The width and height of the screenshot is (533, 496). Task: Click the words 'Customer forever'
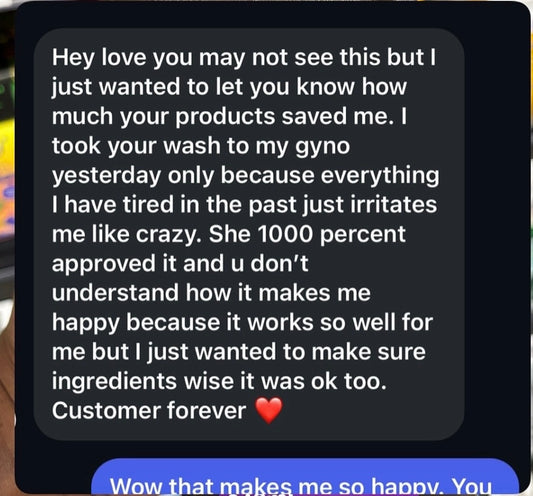click(x=149, y=410)
